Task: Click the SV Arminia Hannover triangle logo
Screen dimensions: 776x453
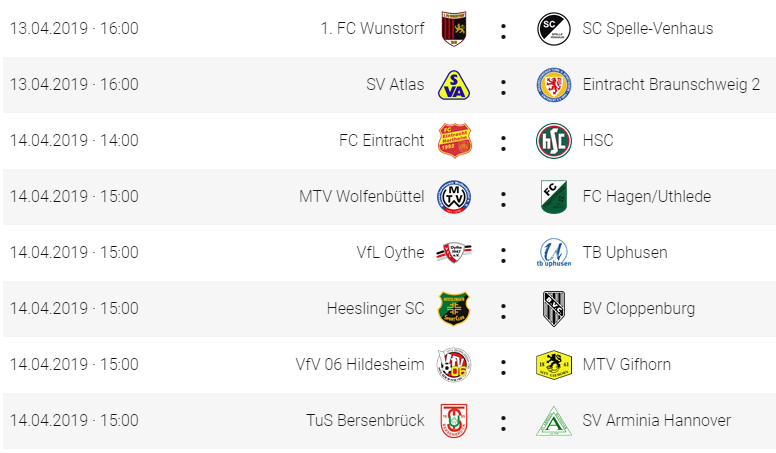Action: [554, 421]
